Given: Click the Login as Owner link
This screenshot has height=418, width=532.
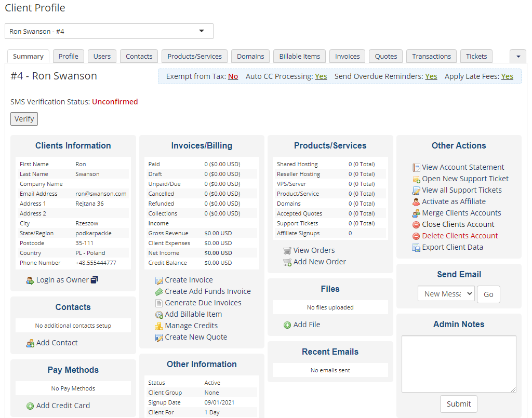Looking at the screenshot, I should (62, 280).
